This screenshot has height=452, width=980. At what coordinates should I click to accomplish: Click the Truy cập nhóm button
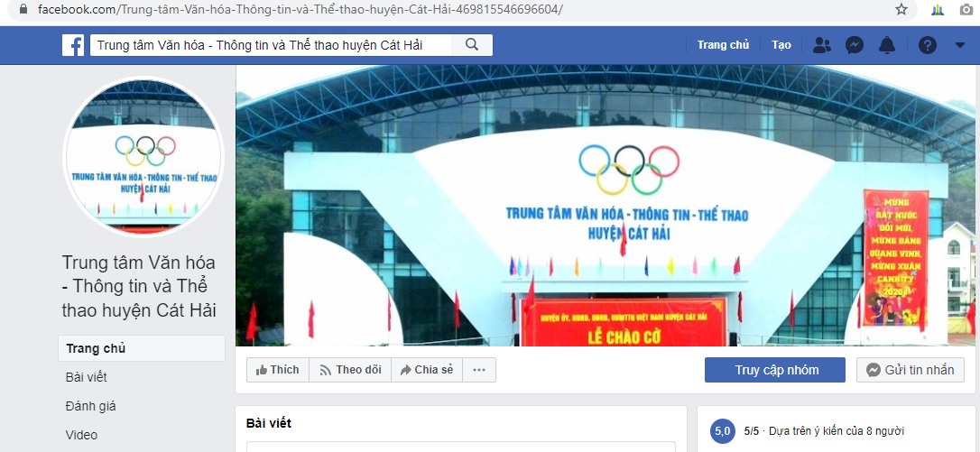pyautogui.click(x=775, y=370)
